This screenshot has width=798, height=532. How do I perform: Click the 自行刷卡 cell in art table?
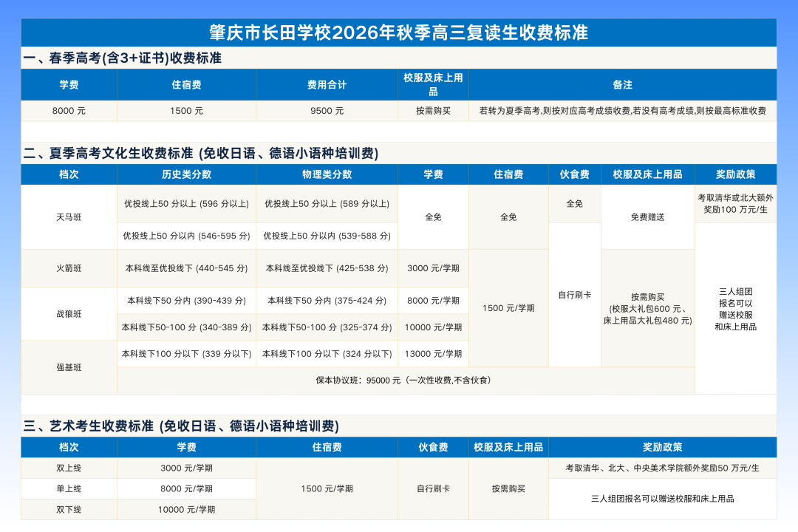coord(433,488)
